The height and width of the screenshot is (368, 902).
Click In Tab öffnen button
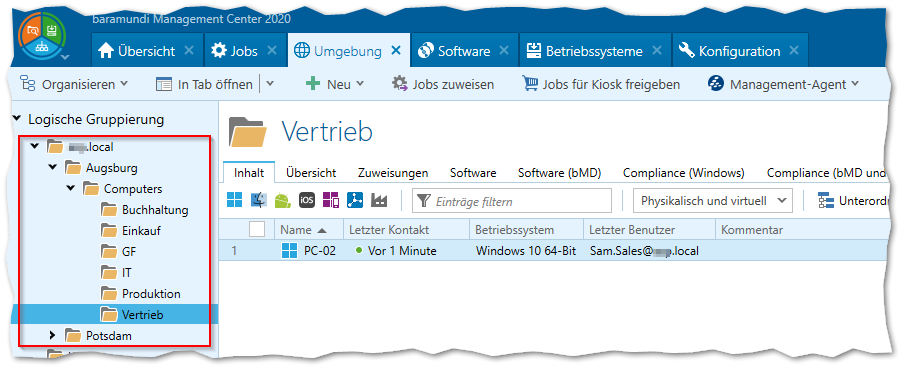point(205,85)
